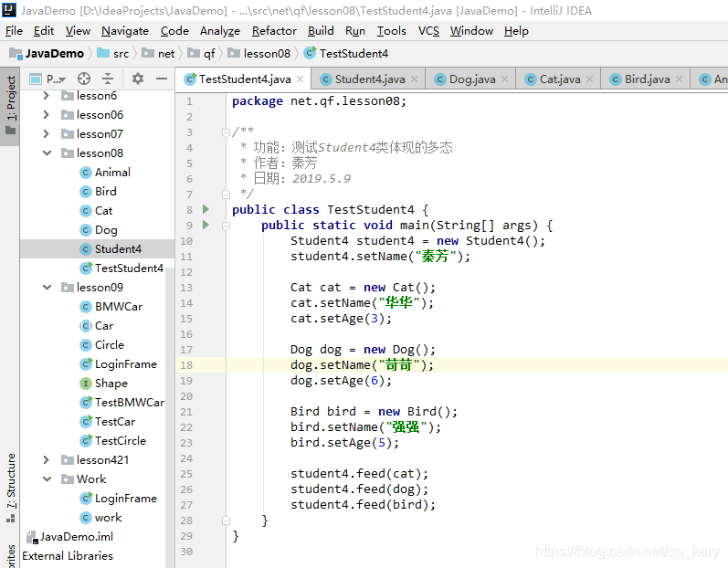Viewport: 728px width, 568px height.
Task: Expand the lesson07 folder
Action: click(x=46, y=134)
